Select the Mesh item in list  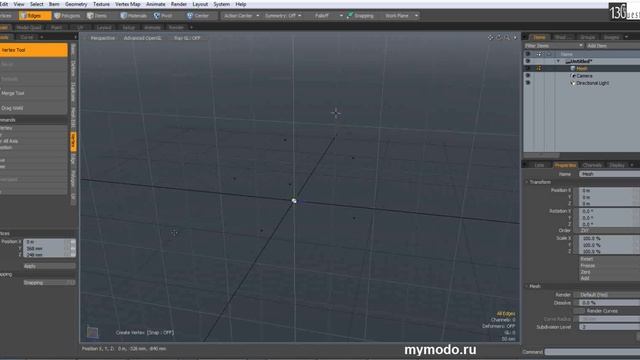pos(582,69)
